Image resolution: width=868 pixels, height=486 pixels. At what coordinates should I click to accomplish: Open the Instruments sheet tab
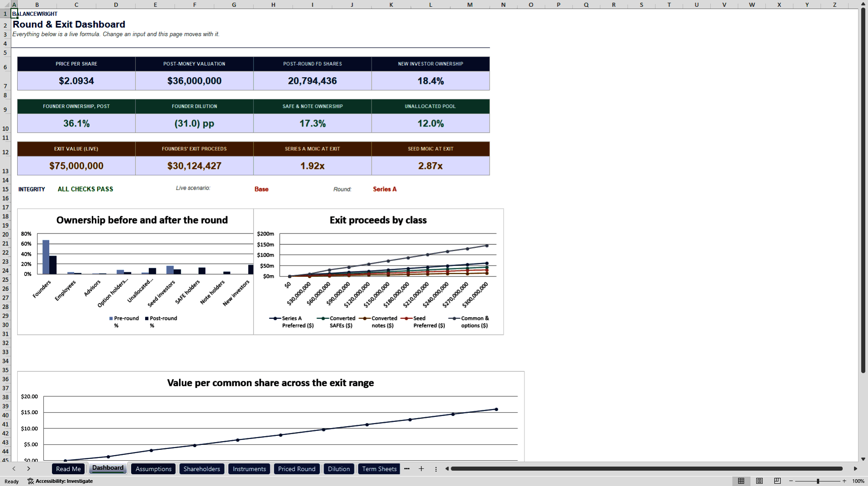tap(249, 469)
